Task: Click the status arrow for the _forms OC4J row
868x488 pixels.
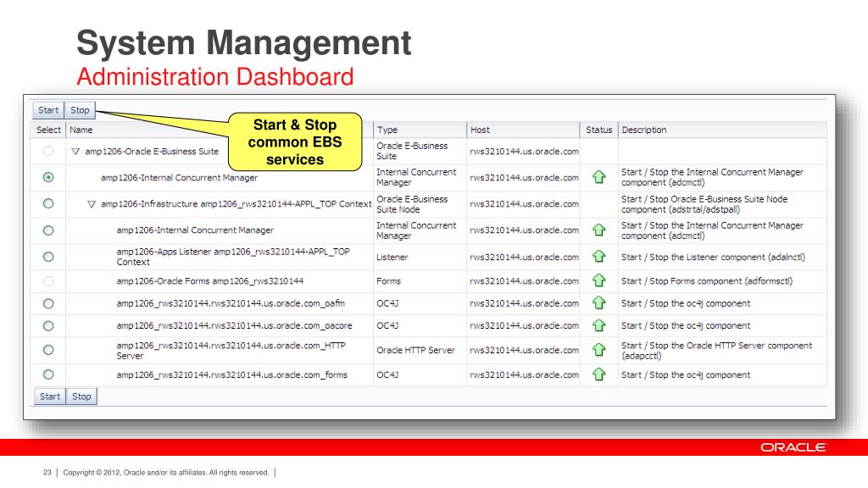Action: click(x=598, y=374)
